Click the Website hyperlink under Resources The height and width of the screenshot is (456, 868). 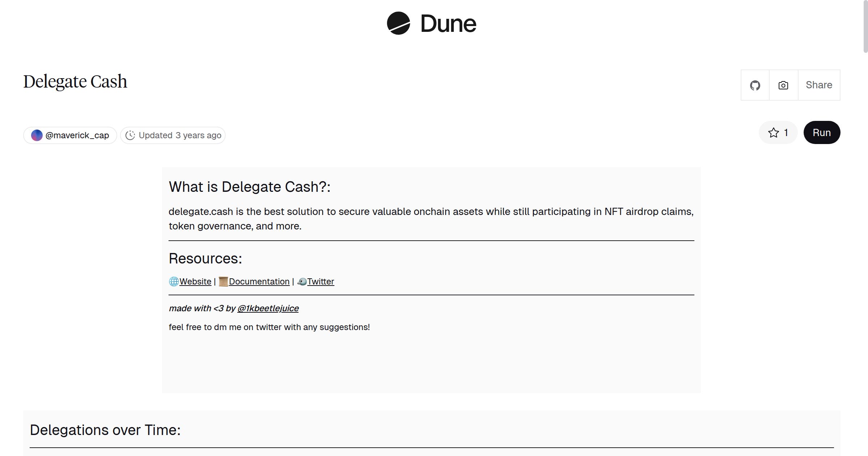196,281
